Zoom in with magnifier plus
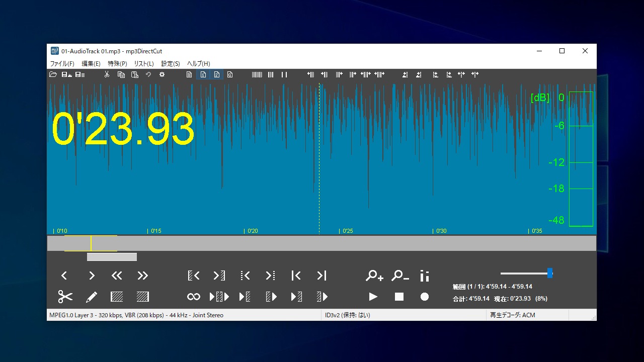The width and height of the screenshot is (644, 362). click(374, 276)
